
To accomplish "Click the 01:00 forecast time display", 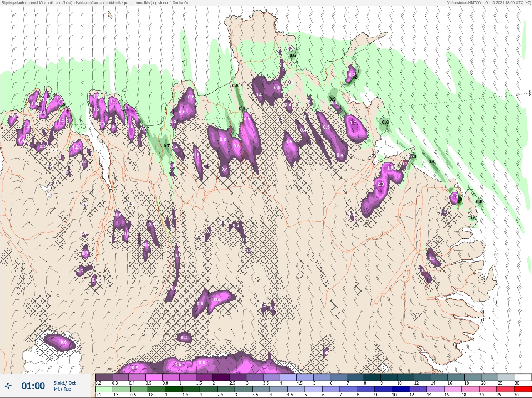I will (x=33, y=386).
